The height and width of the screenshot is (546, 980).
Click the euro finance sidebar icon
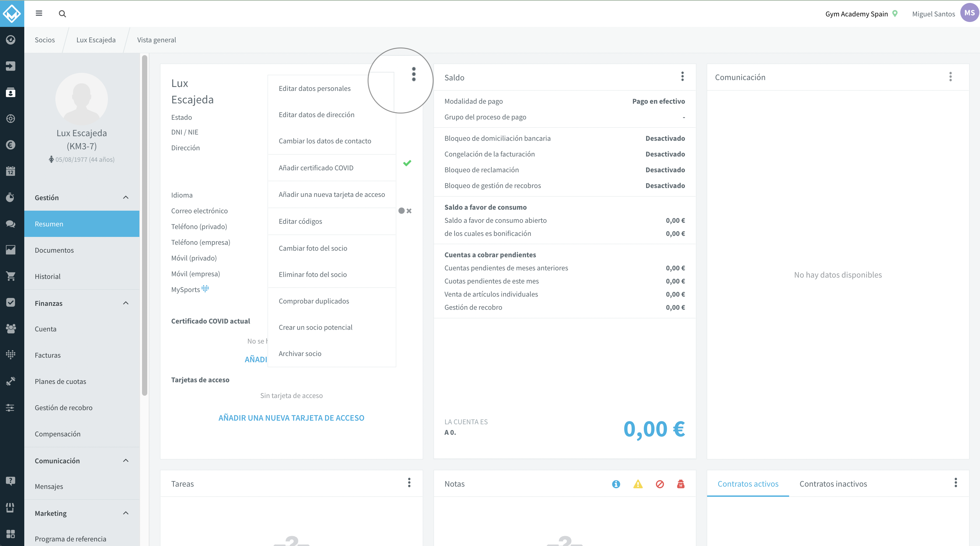pos(10,145)
